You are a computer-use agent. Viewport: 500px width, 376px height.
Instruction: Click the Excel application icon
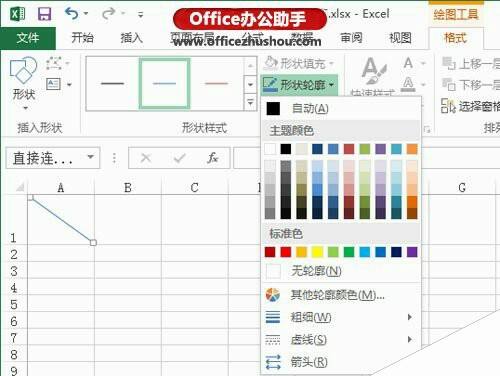(x=18, y=14)
